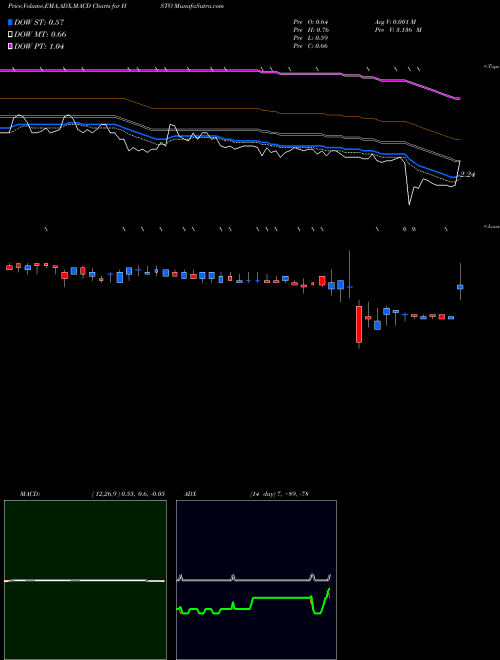Image resolution: width=500 pixels, height=660 pixels.
Task: Click the 'Pre H: 0.76' value
Action: pos(311,30)
